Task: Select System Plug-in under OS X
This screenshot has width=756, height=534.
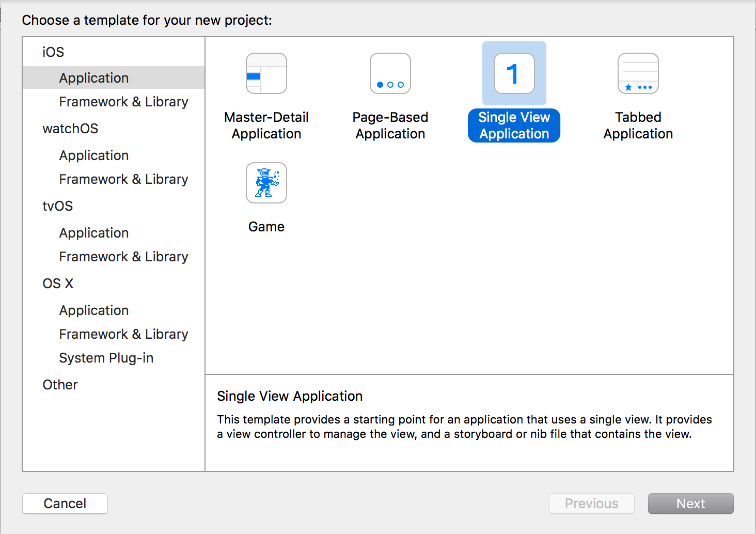Action: click(x=106, y=358)
